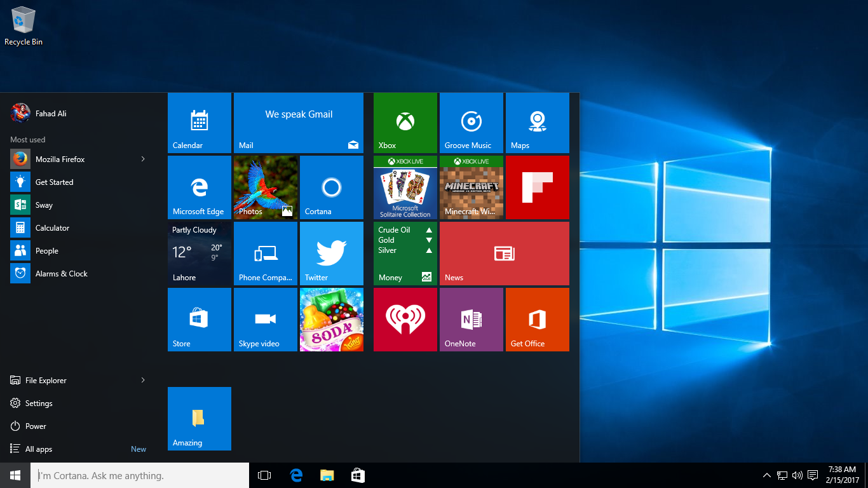Open the Store taskbar icon
Viewport: 868px width, 488px height.
358,475
